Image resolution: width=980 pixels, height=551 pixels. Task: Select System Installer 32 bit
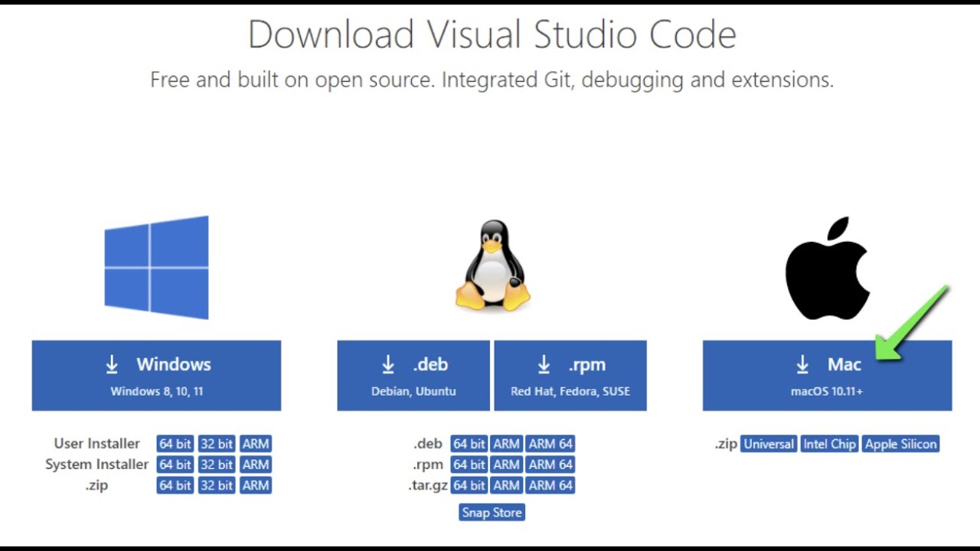[x=217, y=465]
